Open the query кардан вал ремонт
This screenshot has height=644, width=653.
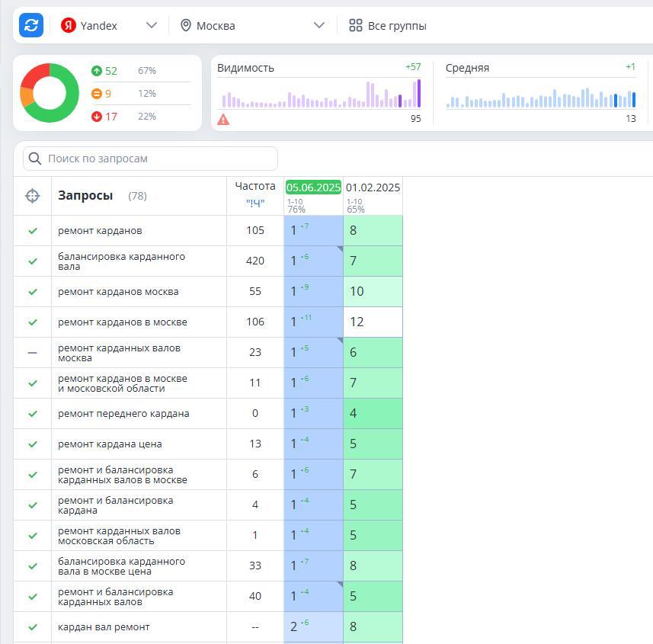click(x=104, y=627)
